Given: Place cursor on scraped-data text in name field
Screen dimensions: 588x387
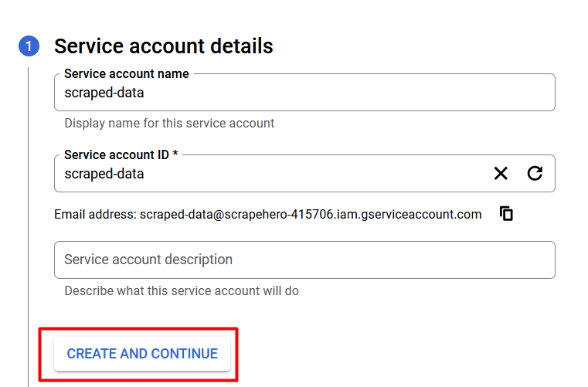Looking at the screenshot, I should click(x=104, y=93).
